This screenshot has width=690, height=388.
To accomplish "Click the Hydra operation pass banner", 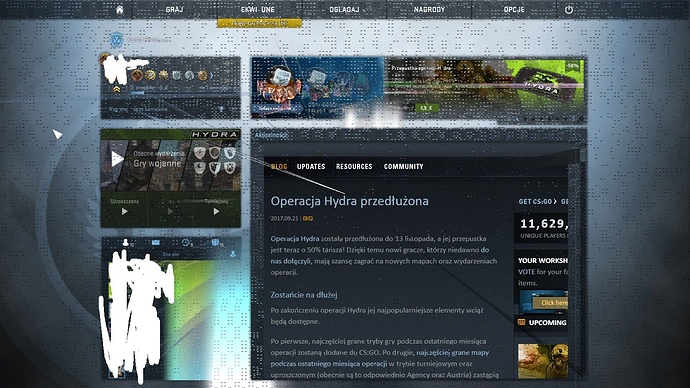I will [x=484, y=88].
